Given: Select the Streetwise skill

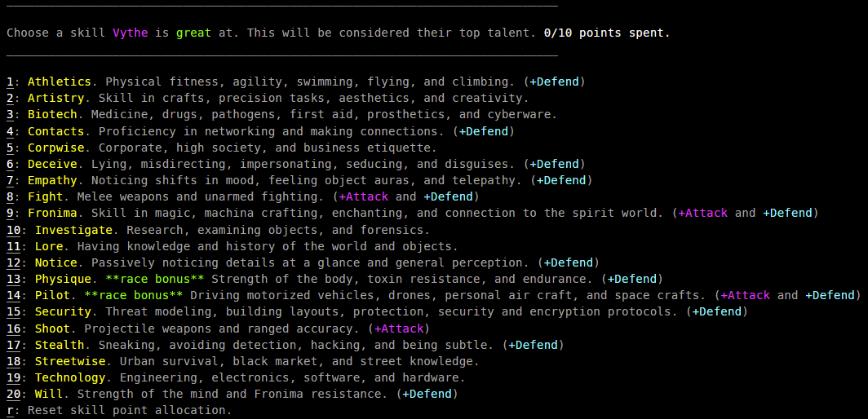Looking at the screenshot, I should (243, 361).
